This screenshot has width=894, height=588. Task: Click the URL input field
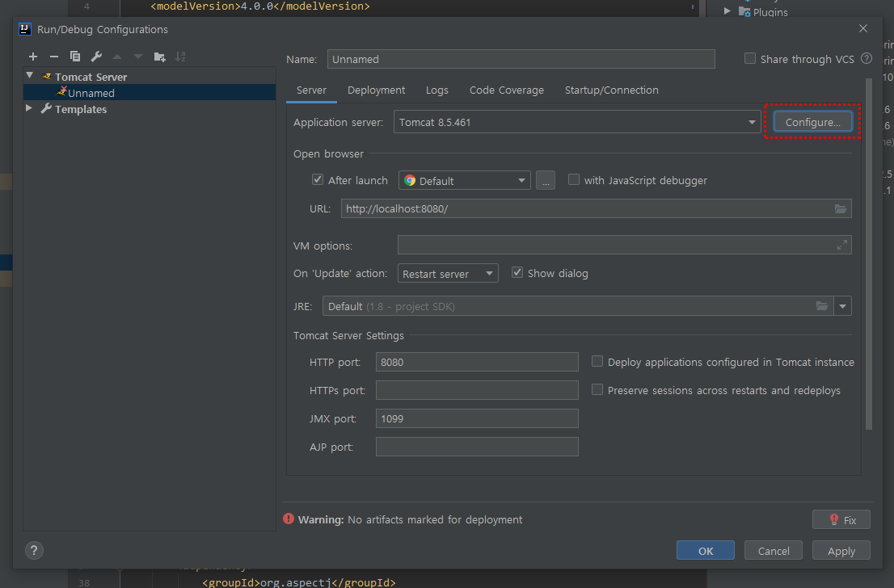(597, 208)
